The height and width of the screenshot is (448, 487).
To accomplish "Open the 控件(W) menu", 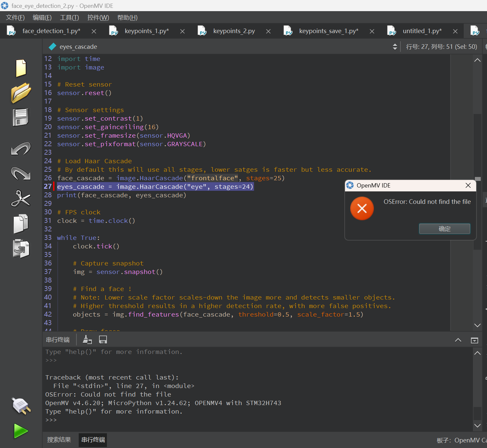I will (98, 17).
